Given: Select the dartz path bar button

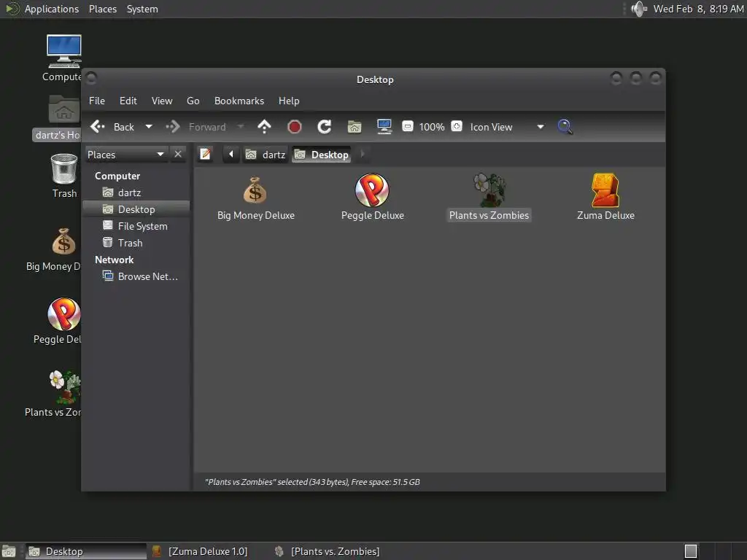Looking at the screenshot, I should coord(266,155).
